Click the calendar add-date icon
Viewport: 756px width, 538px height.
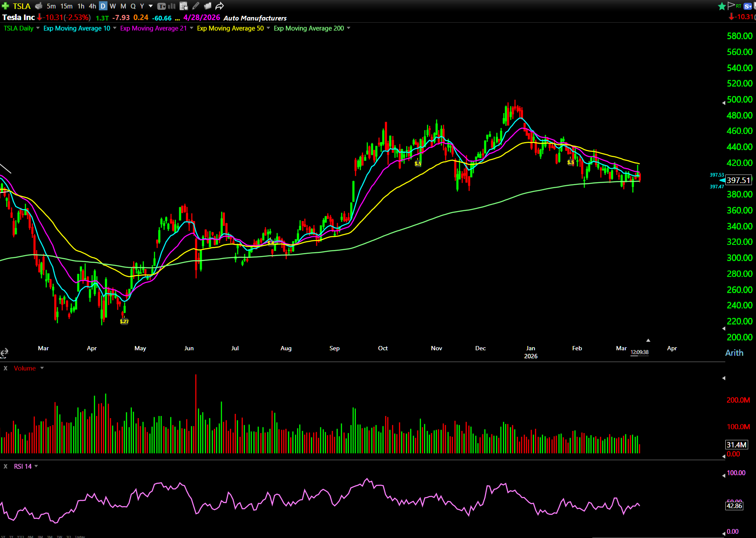pos(184,6)
